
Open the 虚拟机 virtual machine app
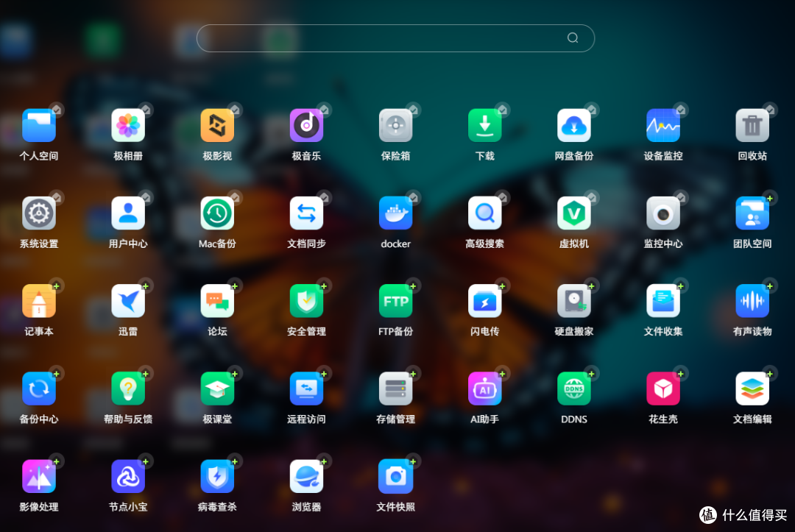click(573, 213)
